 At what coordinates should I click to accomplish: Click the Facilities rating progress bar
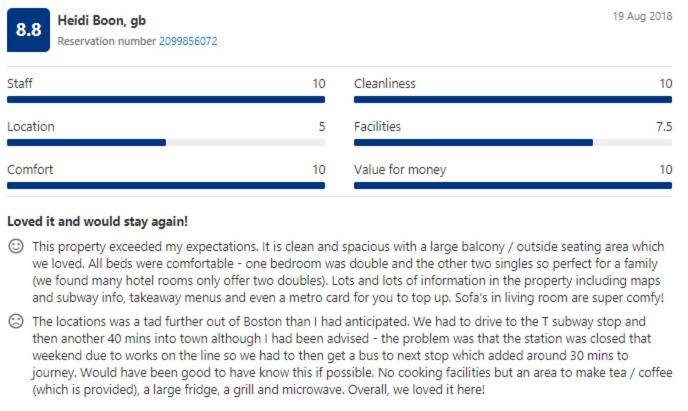pos(513,142)
